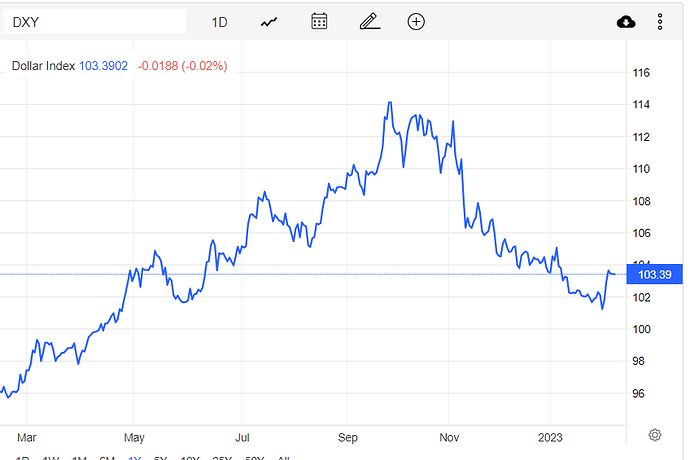The width and height of the screenshot is (690, 460).
Task: Click the DXY symbol search field
Action: [94, 22]
